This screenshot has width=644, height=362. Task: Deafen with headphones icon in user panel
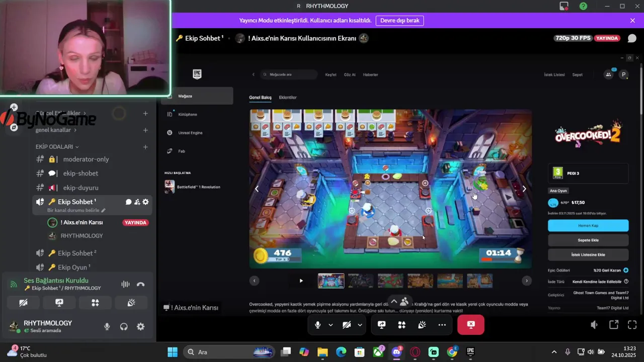coord(124,327)
